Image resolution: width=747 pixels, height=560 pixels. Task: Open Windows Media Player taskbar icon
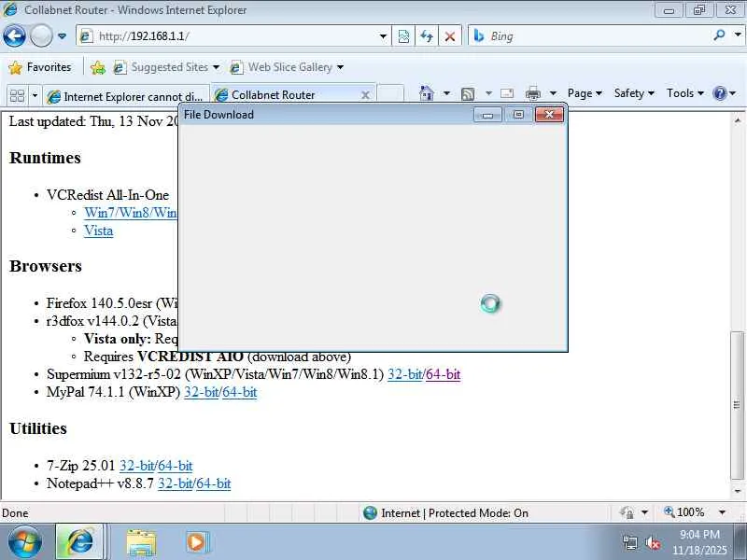tap(197, 542)
